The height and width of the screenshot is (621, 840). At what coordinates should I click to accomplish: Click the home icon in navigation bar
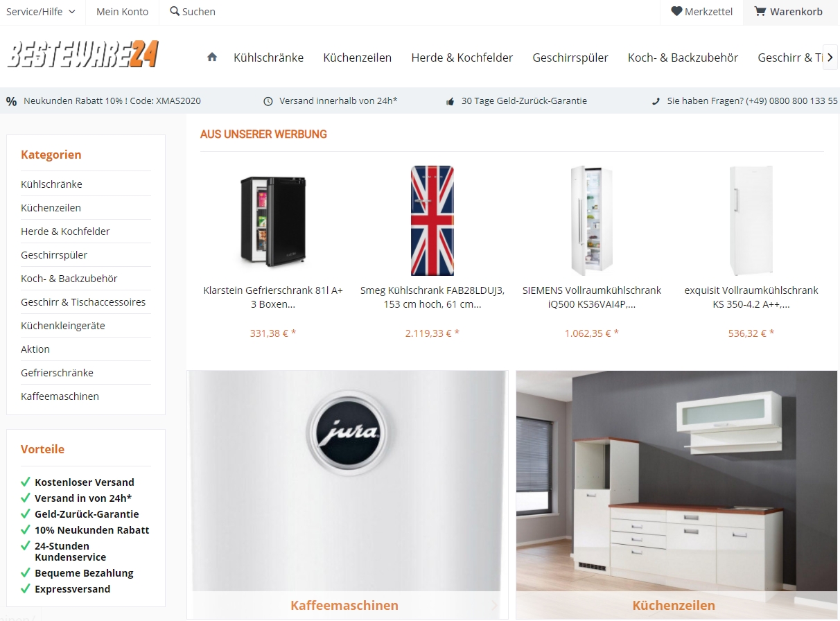click(212, 57)
